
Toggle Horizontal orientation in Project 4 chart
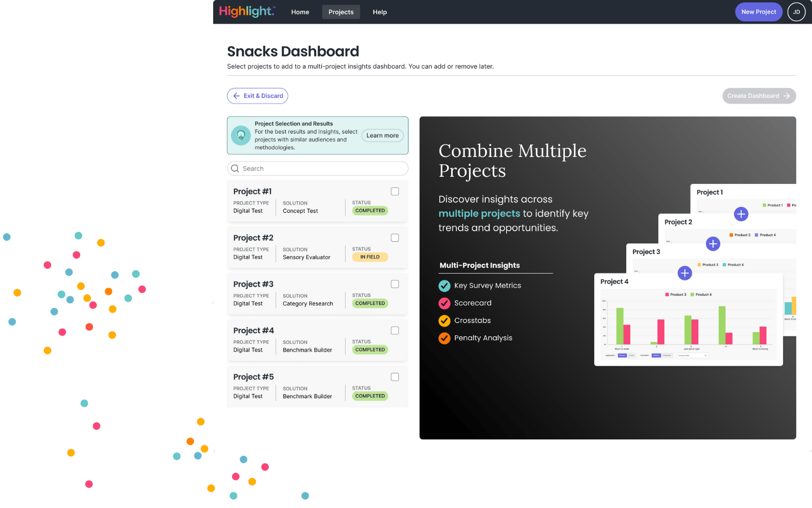click(667, 356)
